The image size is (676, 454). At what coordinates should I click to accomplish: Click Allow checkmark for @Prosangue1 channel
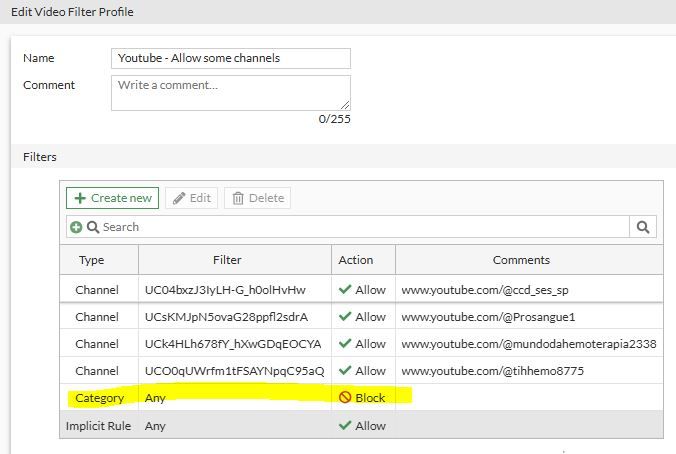[345, 316]
